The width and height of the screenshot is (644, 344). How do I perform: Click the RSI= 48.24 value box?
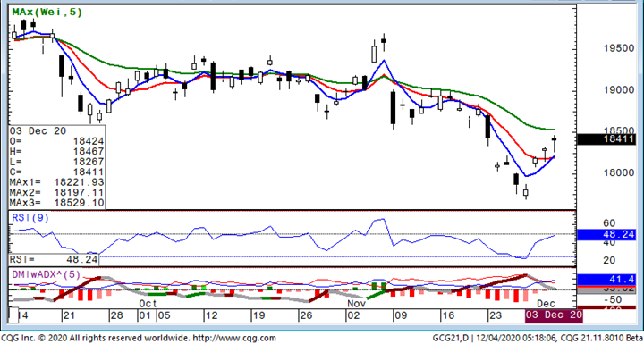coord(55,259)
